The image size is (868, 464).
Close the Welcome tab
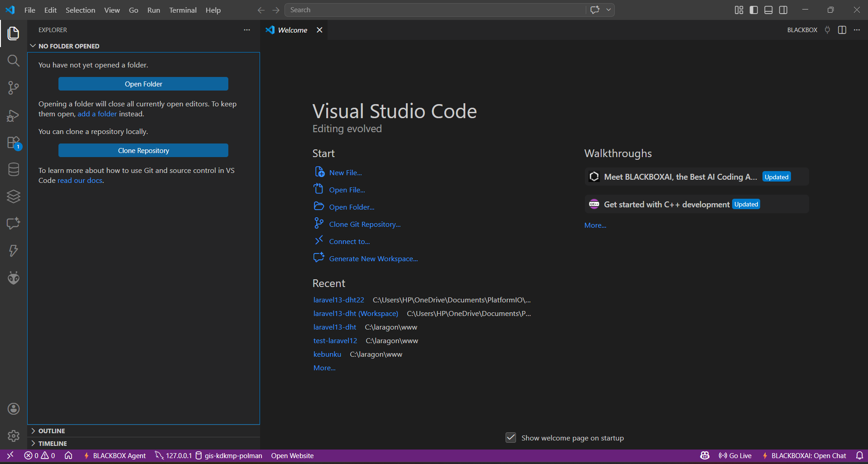coord(319,30)
